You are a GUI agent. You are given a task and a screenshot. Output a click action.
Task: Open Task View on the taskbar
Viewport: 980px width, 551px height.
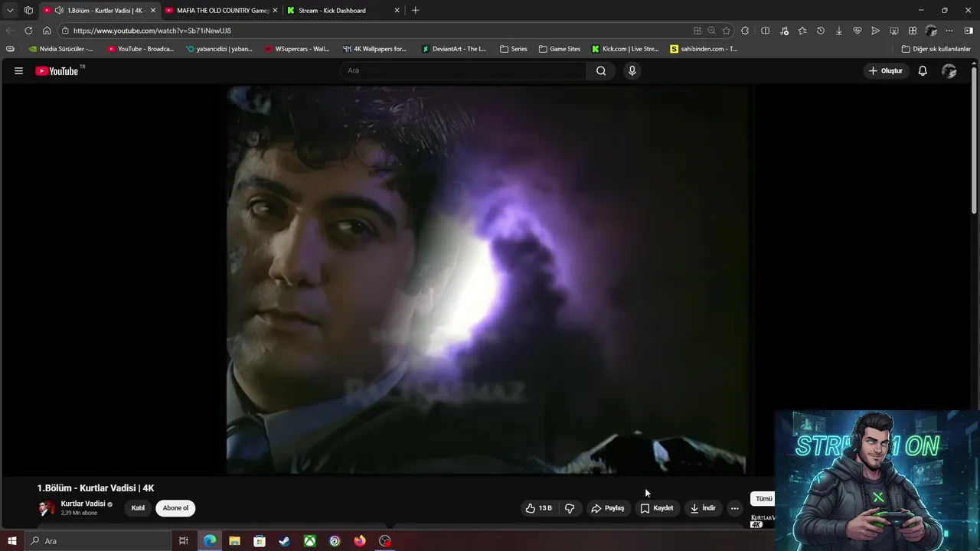(183, 541)
